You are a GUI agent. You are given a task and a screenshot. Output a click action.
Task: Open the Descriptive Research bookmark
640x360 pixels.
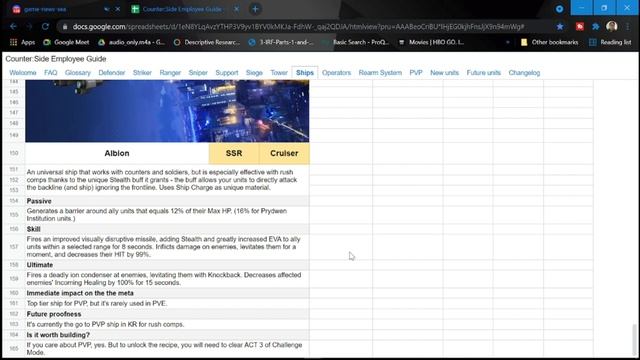207,42
